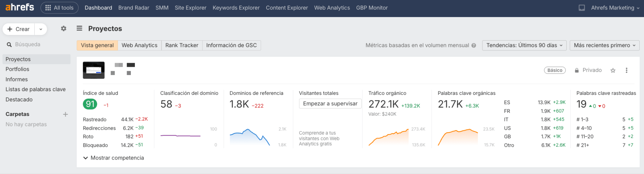The width and height of the screenshot is (644, 174).
Task: Open GBP Monitor
Action: (372, 8)
